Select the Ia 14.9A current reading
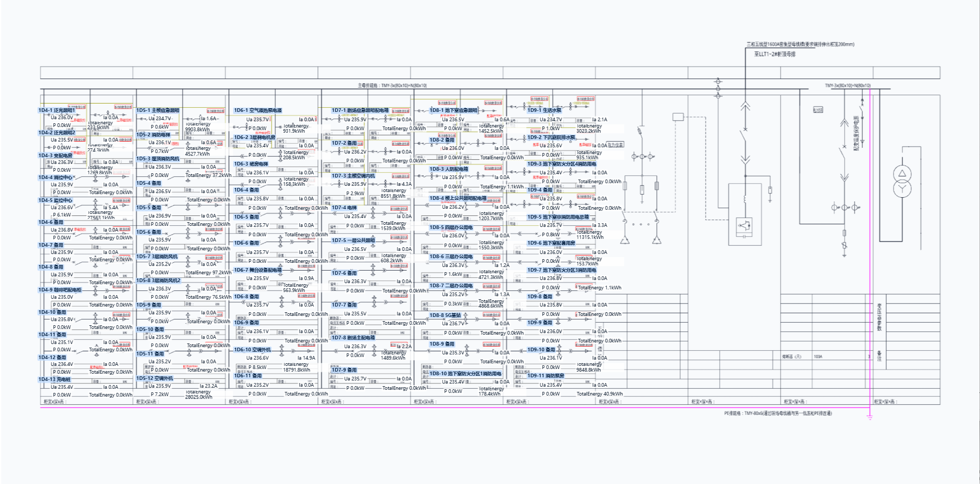 [x=307, y=358]
